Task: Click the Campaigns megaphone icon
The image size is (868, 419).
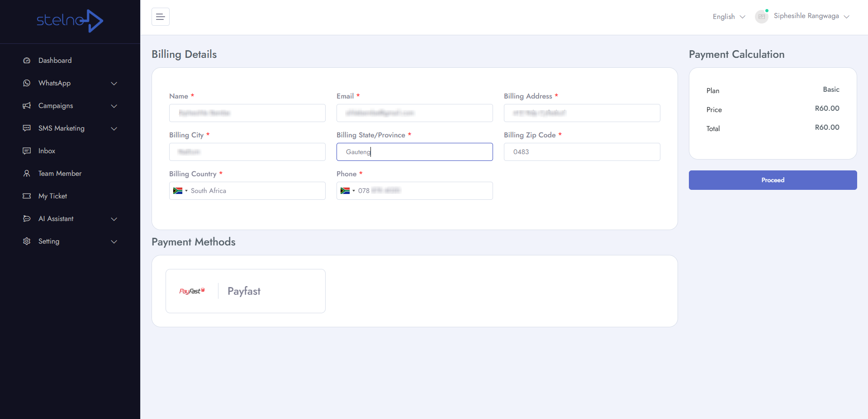Action: pos(27,106)
